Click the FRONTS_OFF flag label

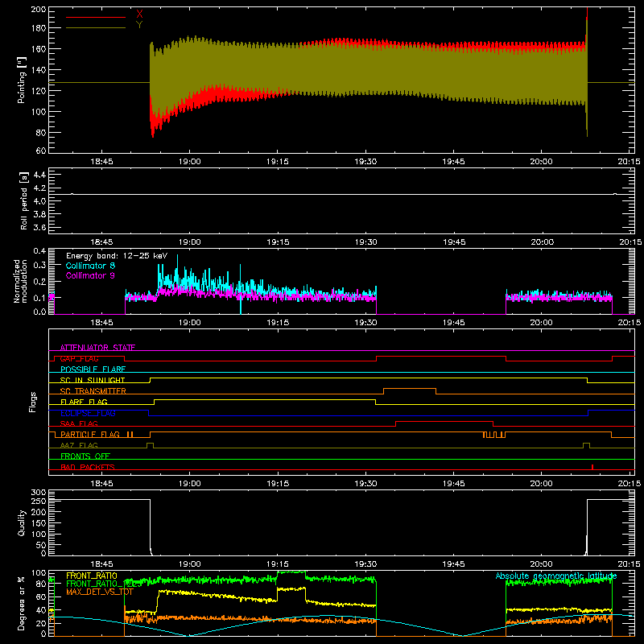tap(85, 456)
